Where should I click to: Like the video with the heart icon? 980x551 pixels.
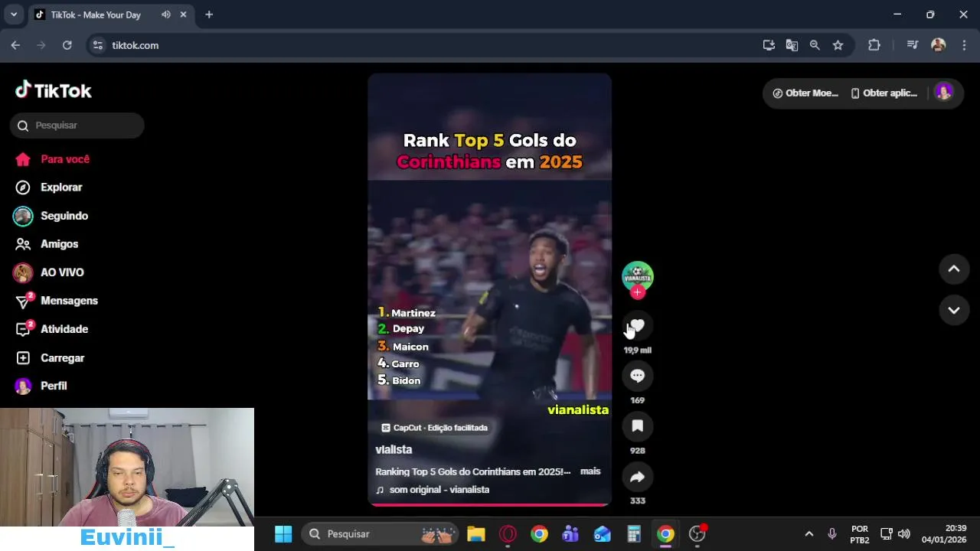click(637, 327)
